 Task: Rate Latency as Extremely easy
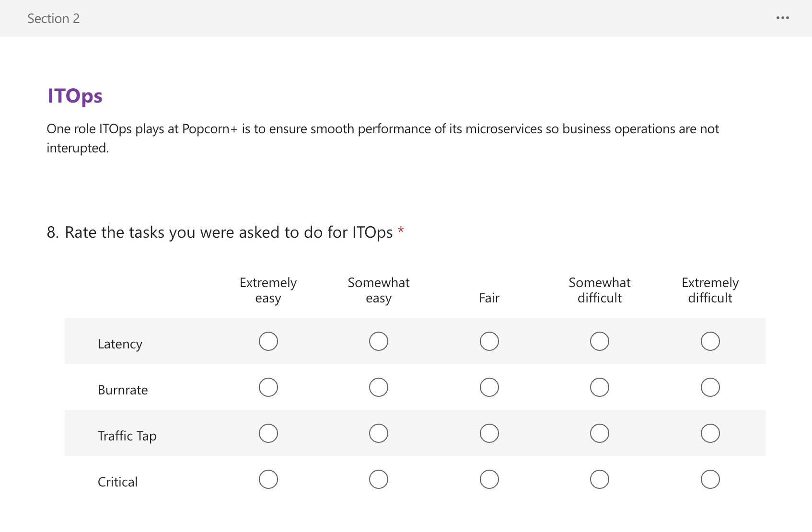(268, 341)
